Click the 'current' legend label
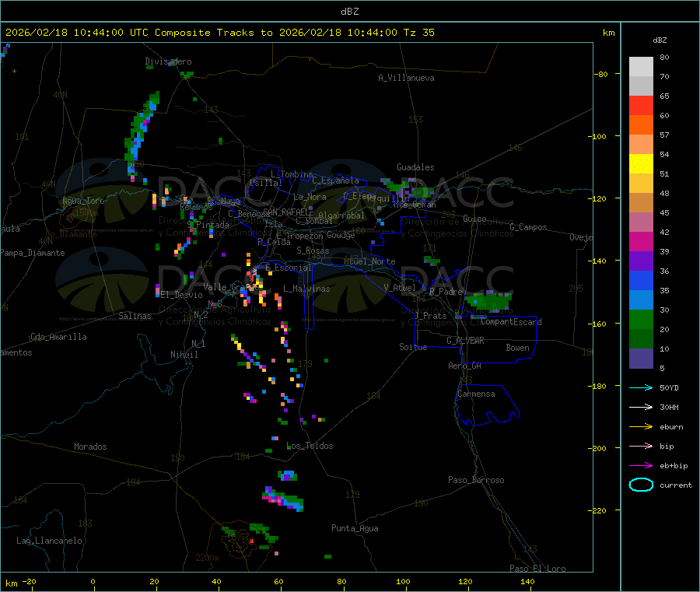 pos(676,485)
